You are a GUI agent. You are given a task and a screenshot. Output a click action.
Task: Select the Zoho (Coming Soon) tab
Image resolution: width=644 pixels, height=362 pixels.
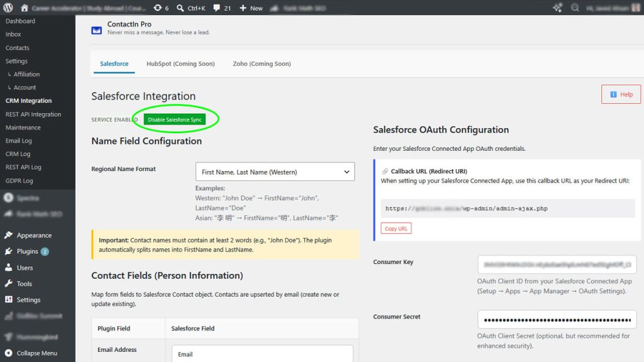(262, 63)
